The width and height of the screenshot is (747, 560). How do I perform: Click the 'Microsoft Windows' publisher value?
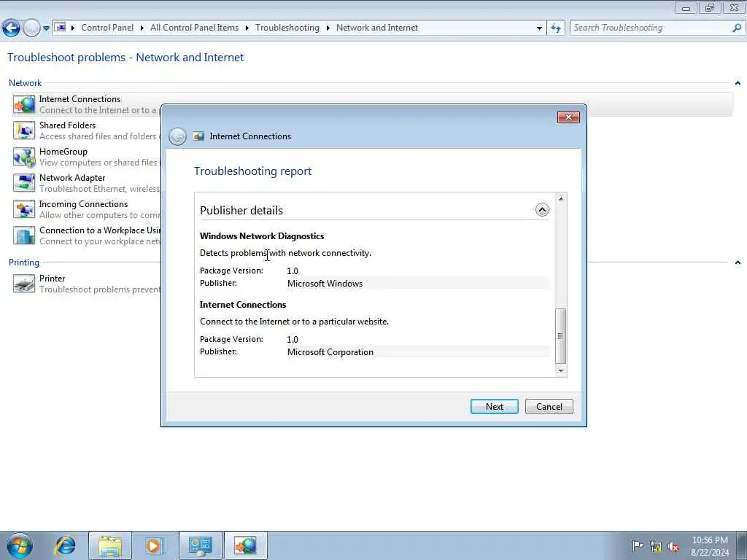click(325, 284)
